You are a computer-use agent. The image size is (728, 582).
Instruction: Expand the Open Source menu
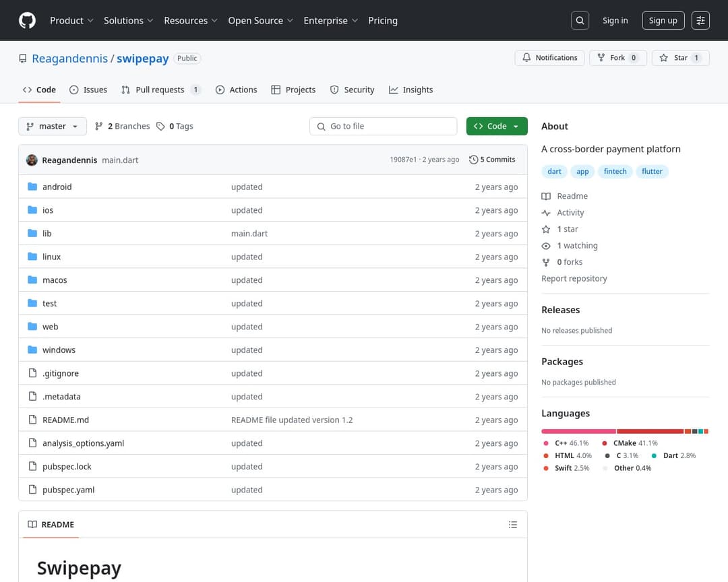260,20
